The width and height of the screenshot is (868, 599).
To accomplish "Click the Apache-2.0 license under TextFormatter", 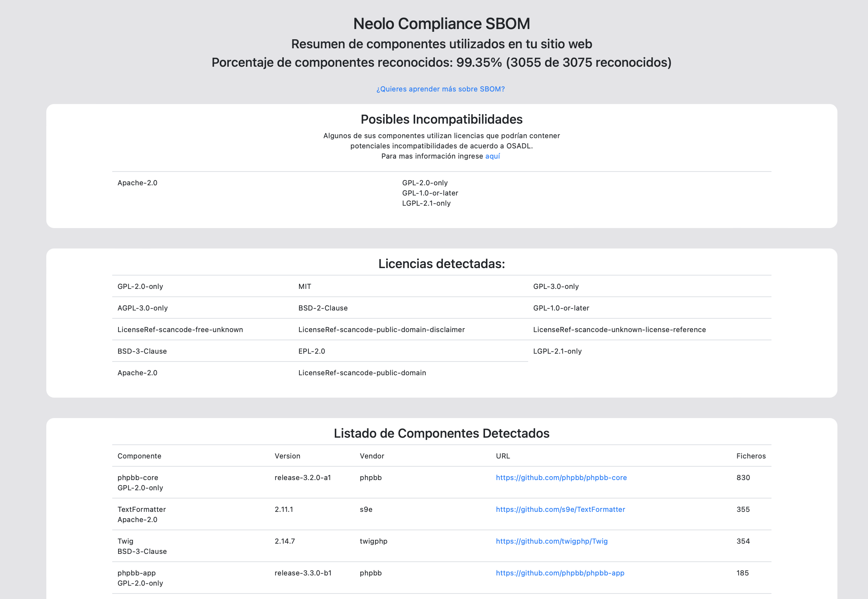I will 137,520.
